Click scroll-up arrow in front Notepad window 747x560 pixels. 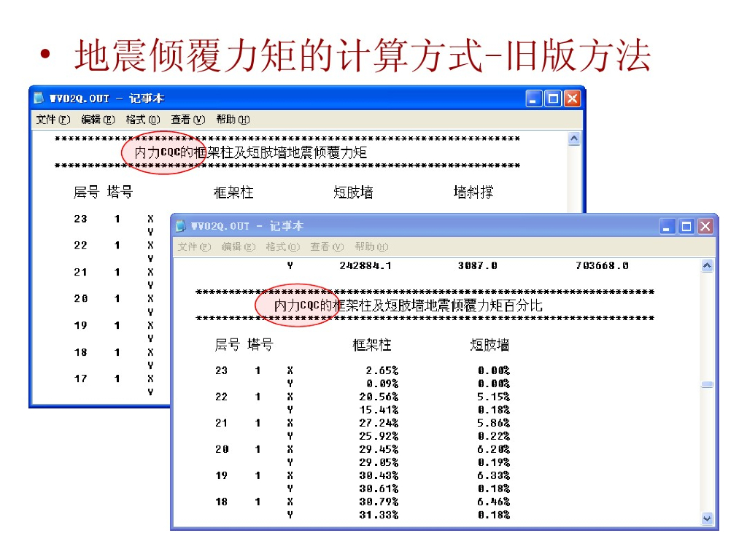(x=708, y=265)
